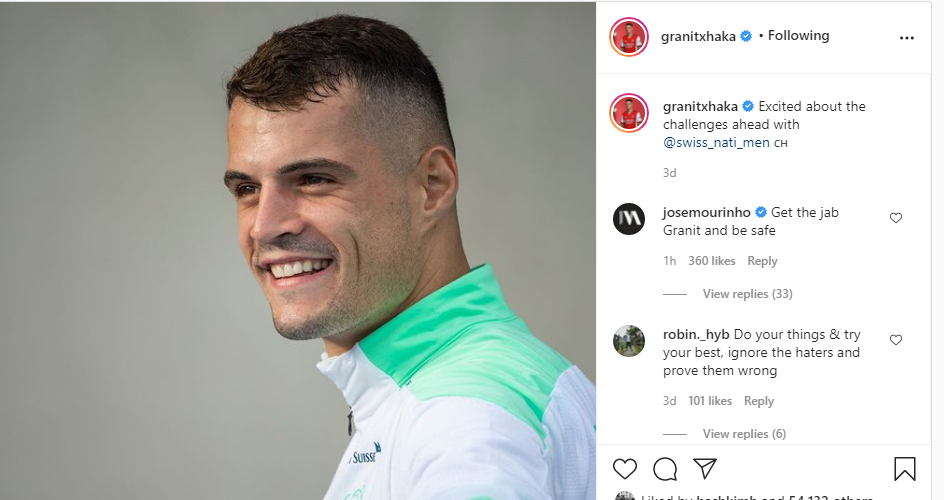The image size is (944, 500).
Task: Open the @swiss_nati_men mention link
Action: [x=716, y=143]
